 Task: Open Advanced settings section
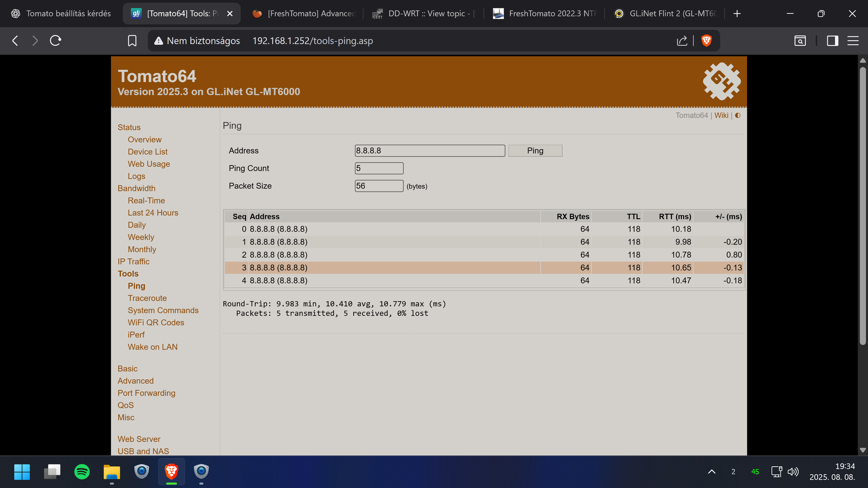[x=135, y=381]
